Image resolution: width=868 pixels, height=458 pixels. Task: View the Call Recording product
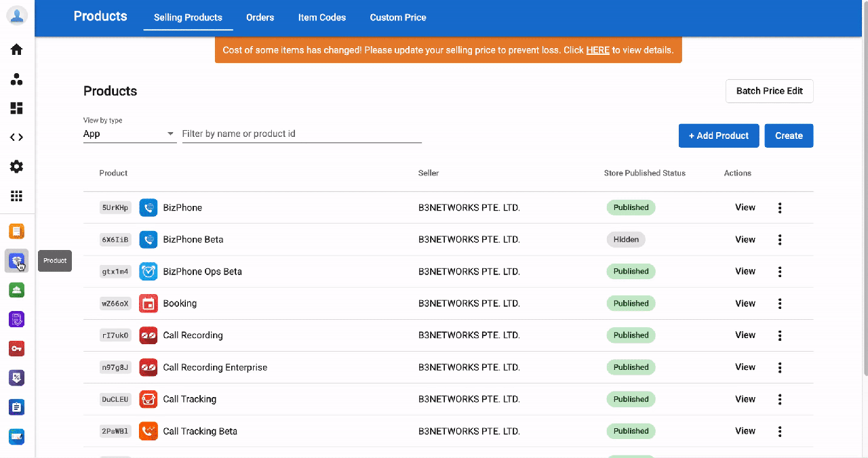pyautogui.click(x=745, y=335)
